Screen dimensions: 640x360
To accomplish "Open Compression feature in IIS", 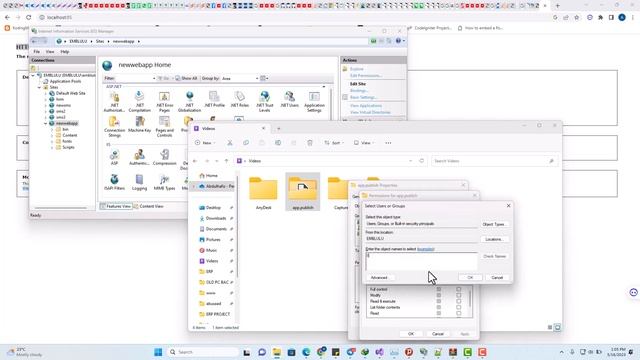I will point(164,157).
